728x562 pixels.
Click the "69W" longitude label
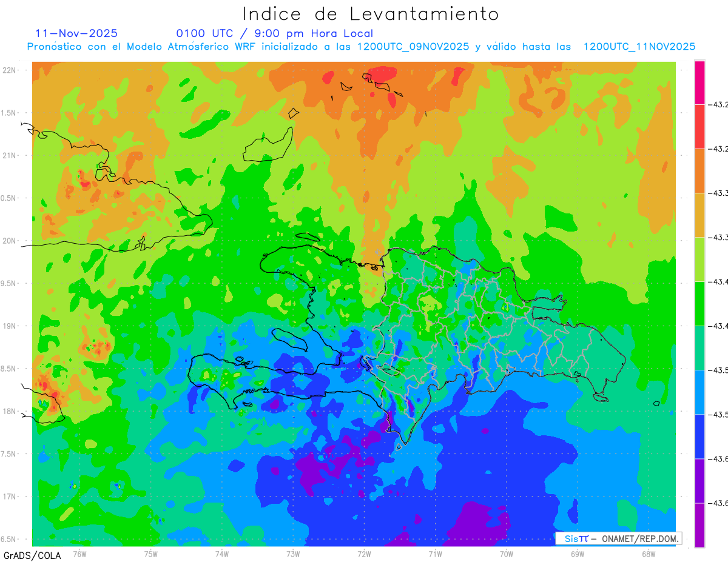(x=577, y=554)
